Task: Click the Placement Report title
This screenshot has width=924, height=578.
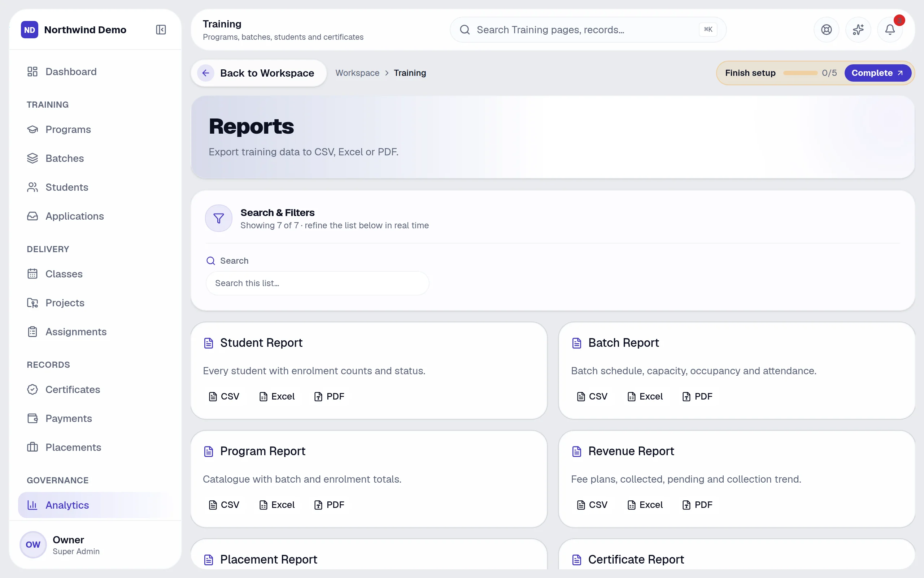Action: pyautogui.click(x=269, y=559)
